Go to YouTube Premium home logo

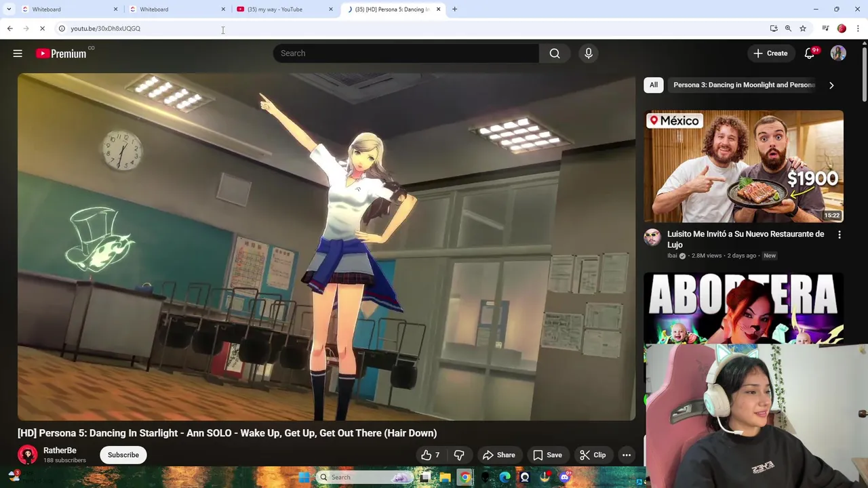62,54
